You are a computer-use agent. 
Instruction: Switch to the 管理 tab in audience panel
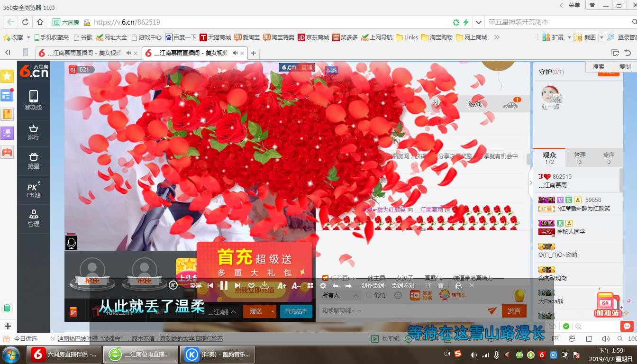[x=580, y=158]
